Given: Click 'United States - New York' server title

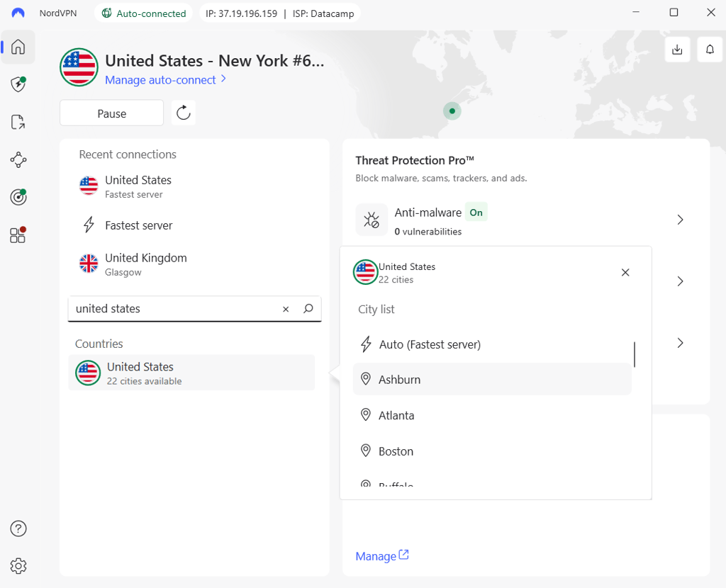Looking at the screenshot, I should [214, 61].
